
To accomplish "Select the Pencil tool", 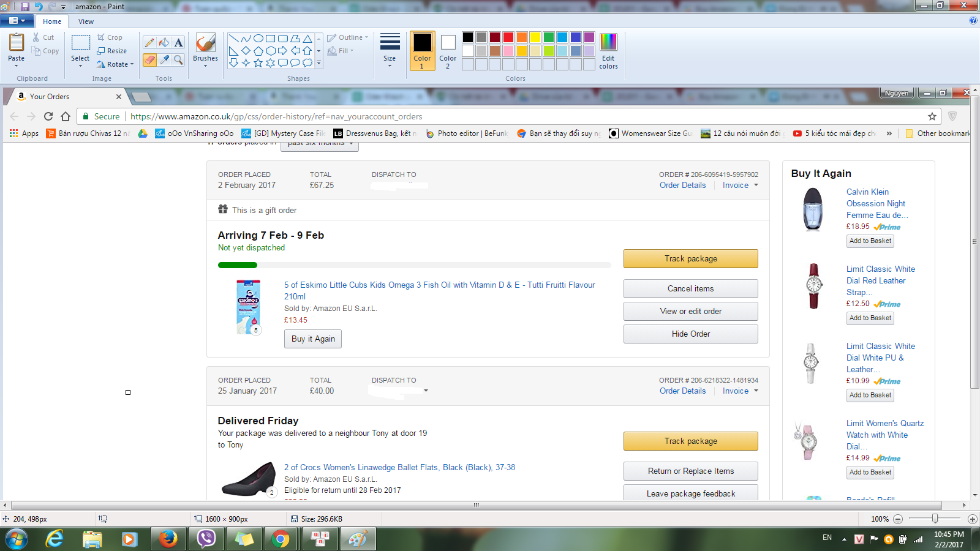I will (149, 42).
